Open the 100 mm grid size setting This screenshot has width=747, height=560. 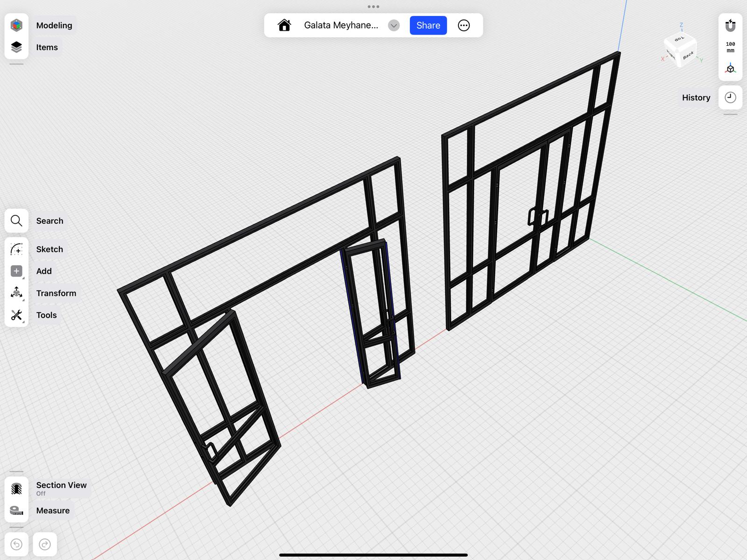tap(730, 47)
